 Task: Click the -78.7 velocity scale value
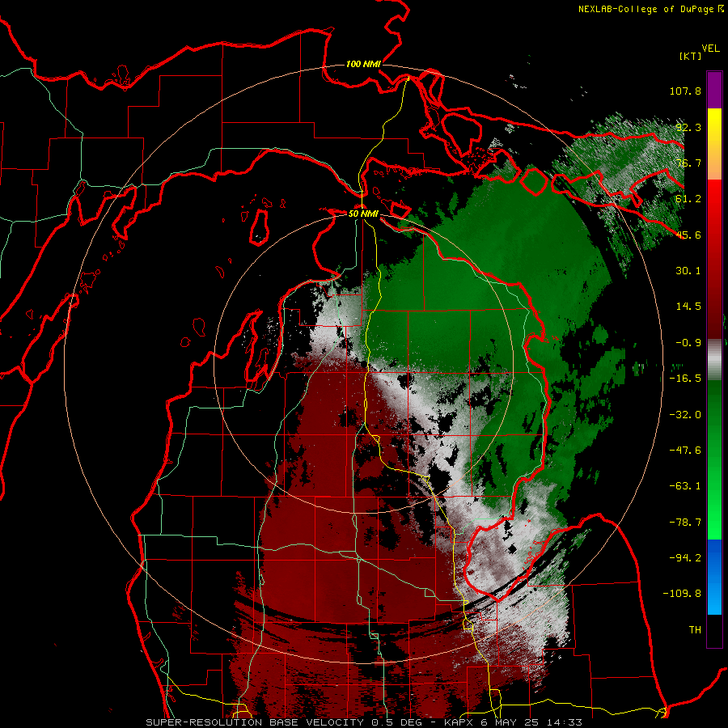pyautogui.click(x=685, y=523)
